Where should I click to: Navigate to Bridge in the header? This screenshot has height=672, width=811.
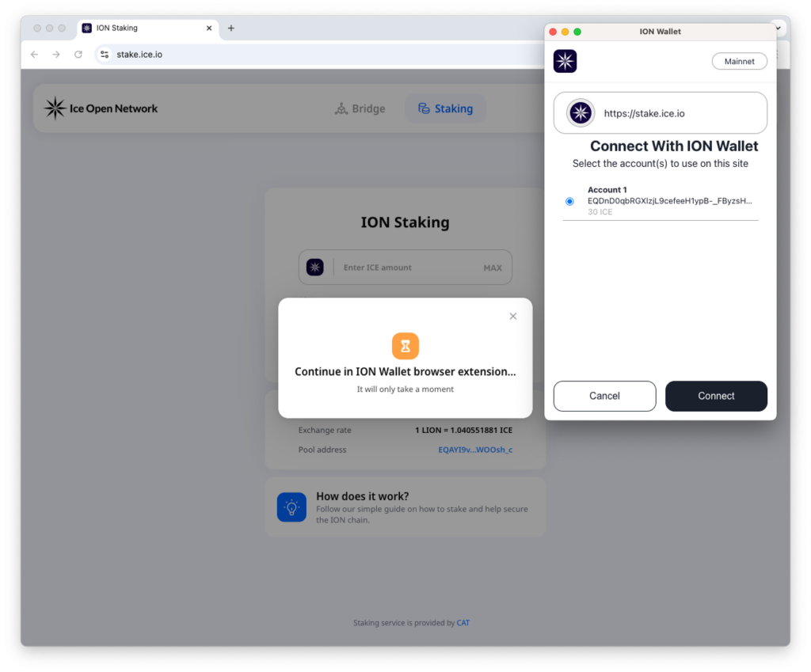(360, 108)
